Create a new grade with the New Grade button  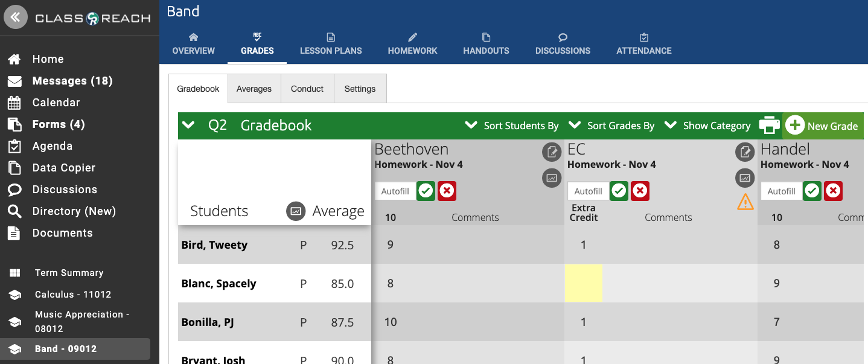pyautogui.click(x=823, y=126)
